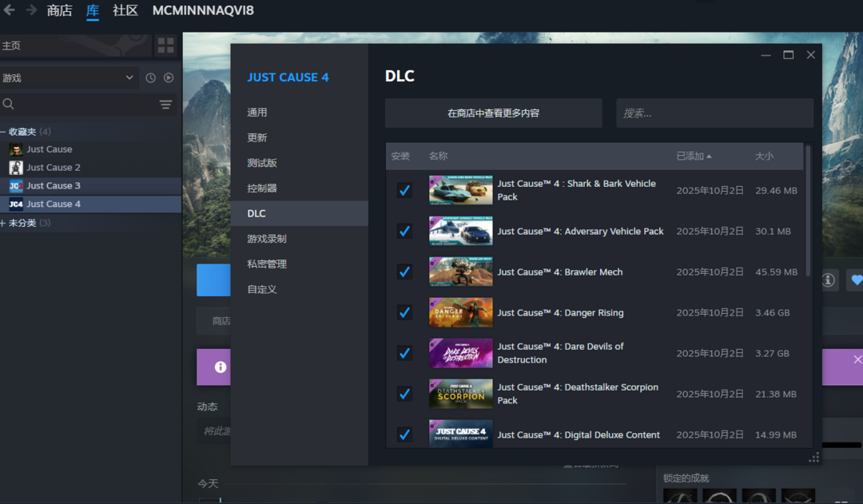The image size is (863, 504).
Task: Open the library filter options icon
Action: [x=165, y=105]
